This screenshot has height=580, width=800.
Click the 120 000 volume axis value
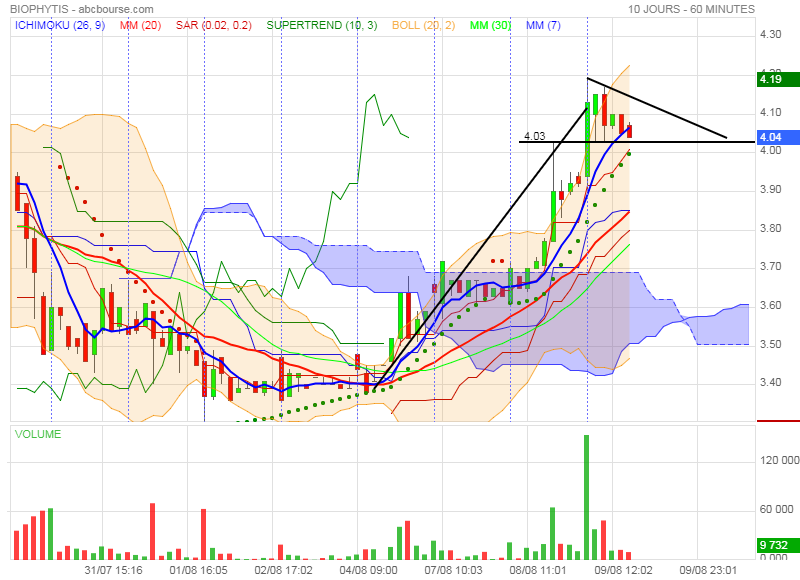click(780, 460)
